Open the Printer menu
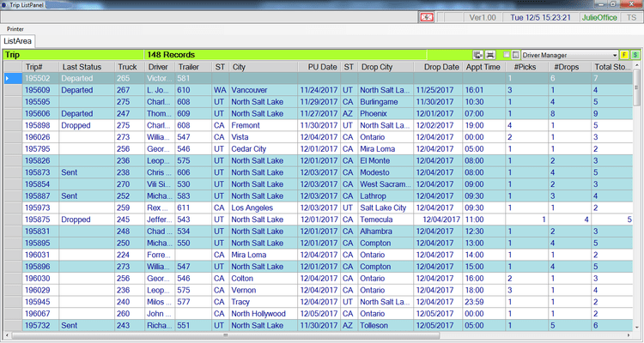The width and height of the screenshot is (644, 343). coord(15,28)
